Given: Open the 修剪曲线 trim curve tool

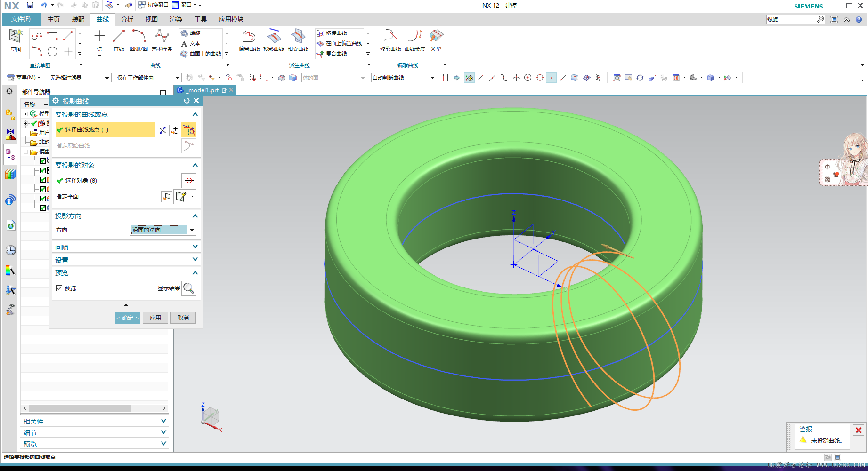Looking at the screenshot, I should click(x=390, y=38).
